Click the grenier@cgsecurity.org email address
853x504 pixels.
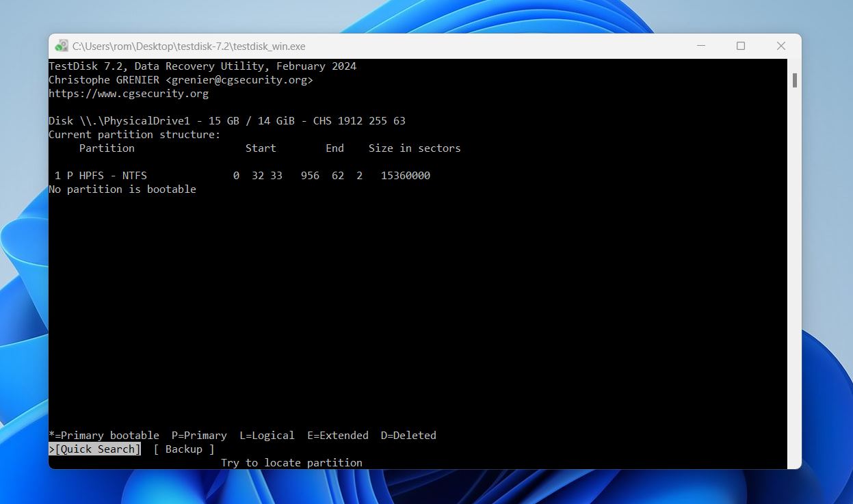[239, 80]
